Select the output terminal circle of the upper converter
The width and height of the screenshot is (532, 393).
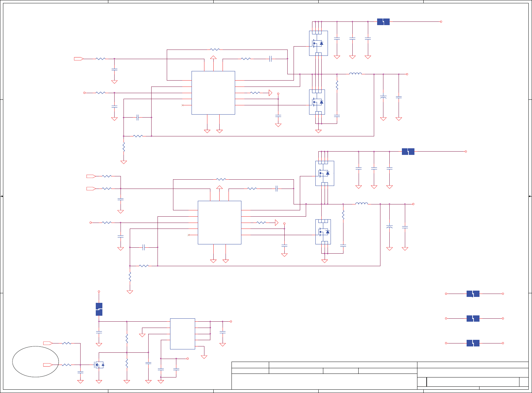(407, 74)
